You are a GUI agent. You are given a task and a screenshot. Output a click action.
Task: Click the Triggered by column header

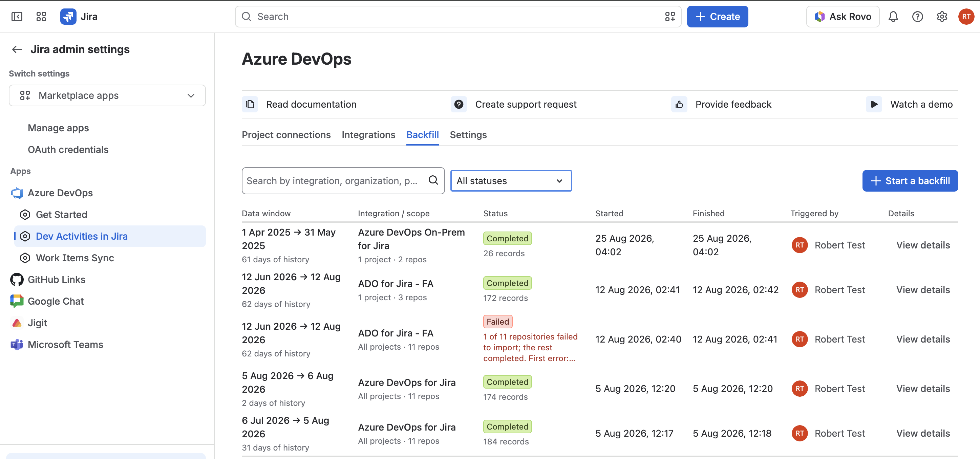814,214
